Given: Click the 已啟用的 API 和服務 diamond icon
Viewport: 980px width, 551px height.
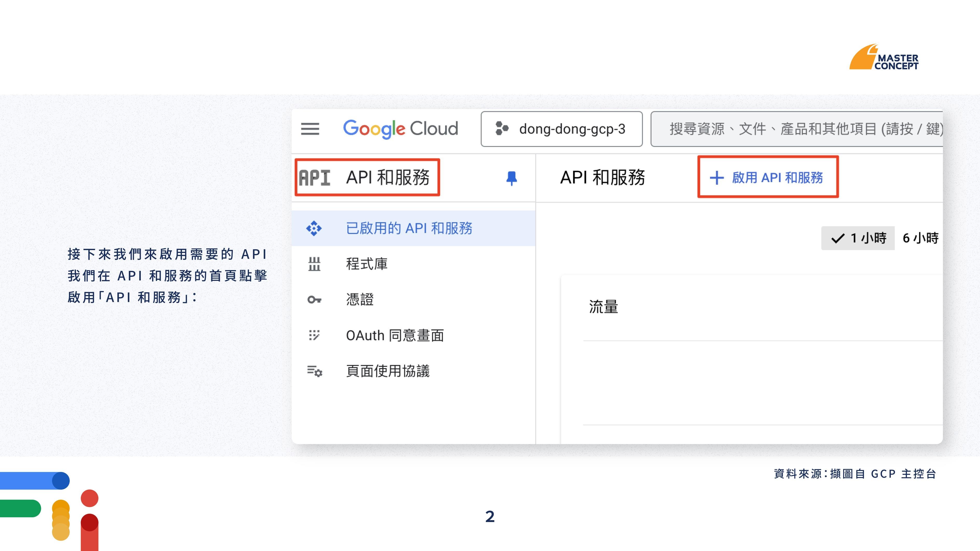Looking at the screenshot, I should [314, 228].
